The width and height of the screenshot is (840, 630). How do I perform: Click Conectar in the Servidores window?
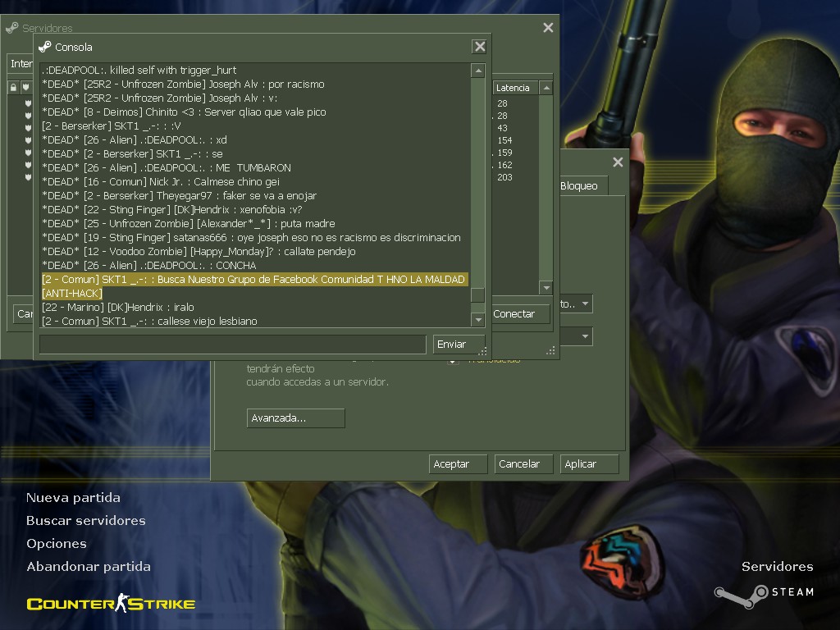pyautogui.click(x=520, y=314)
